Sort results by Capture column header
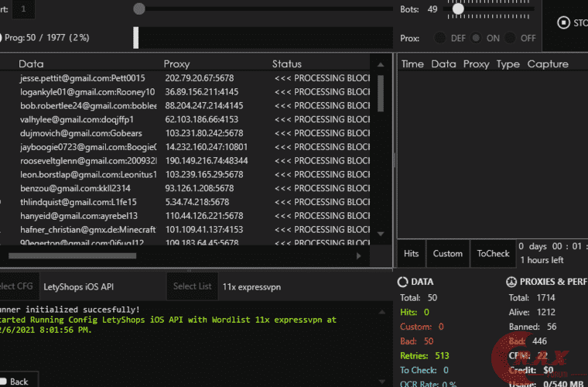Viewport: 588px width, 387px height. (548, 63)
